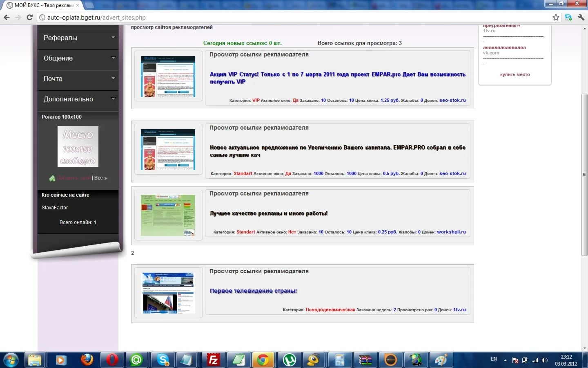Open a new browser tab
Viewport: 588px width, 368px height.
coord(89,5)
